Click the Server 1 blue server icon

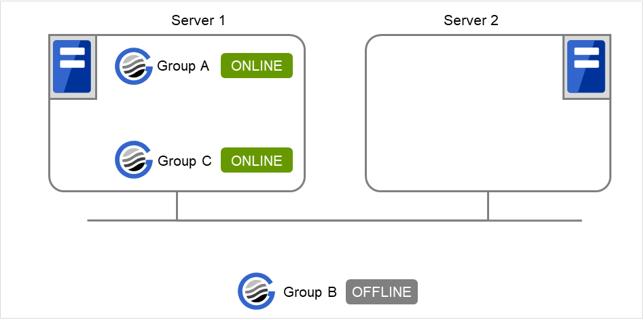coord(72,67)
